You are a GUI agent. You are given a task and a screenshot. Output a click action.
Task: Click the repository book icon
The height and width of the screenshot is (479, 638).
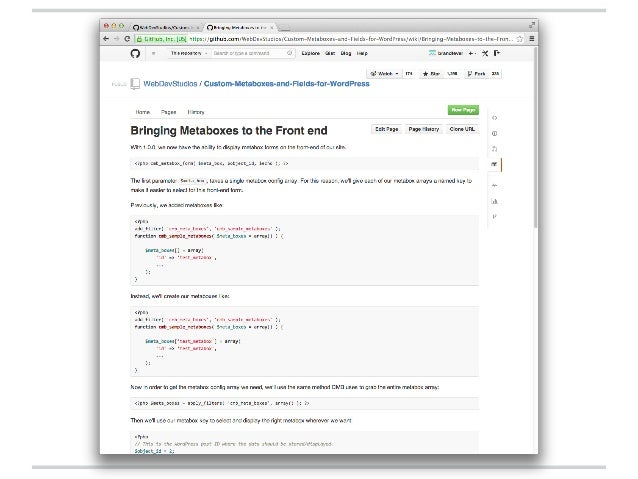point(135,84)
